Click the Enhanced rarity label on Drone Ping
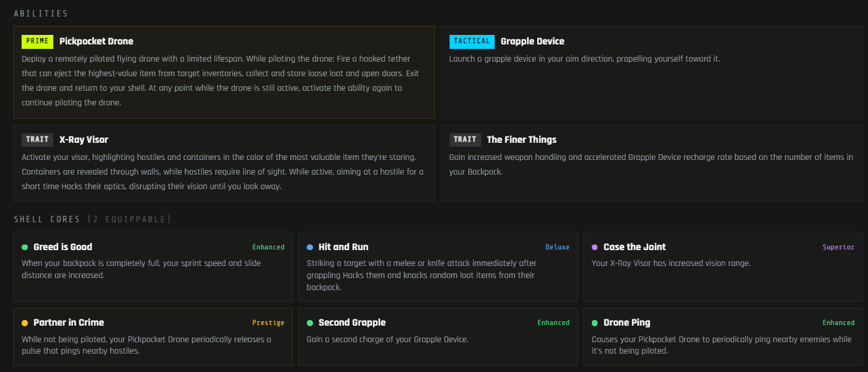Image resolution: width=868 pixels, height=372 pixels. point(839,322)
